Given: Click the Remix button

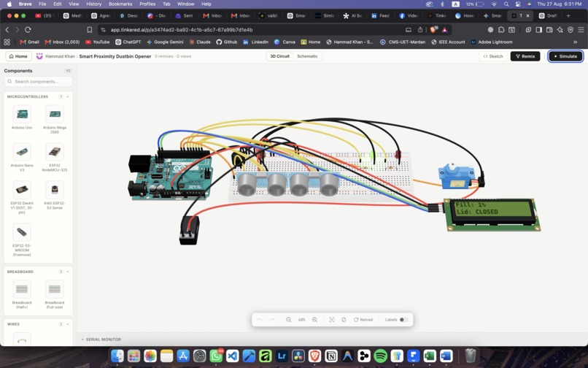Looking at the screenshot, I should (x=525, y=56).
